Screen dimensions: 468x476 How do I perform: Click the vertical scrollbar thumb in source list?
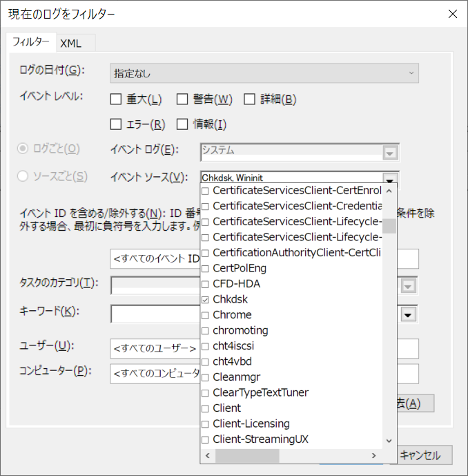389,226
